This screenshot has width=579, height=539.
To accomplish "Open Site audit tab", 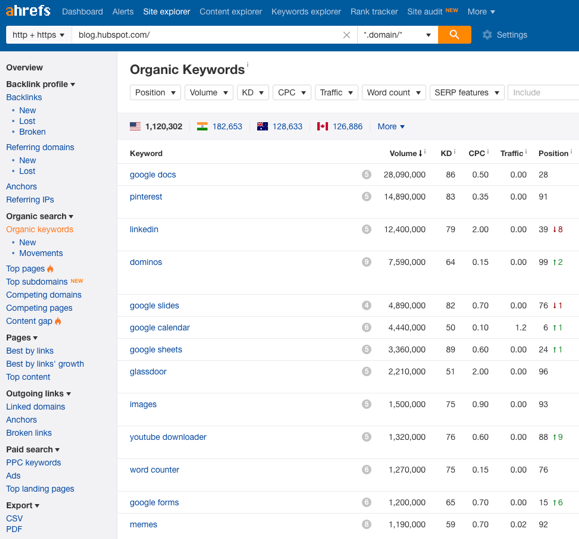I will pos(425,12).
